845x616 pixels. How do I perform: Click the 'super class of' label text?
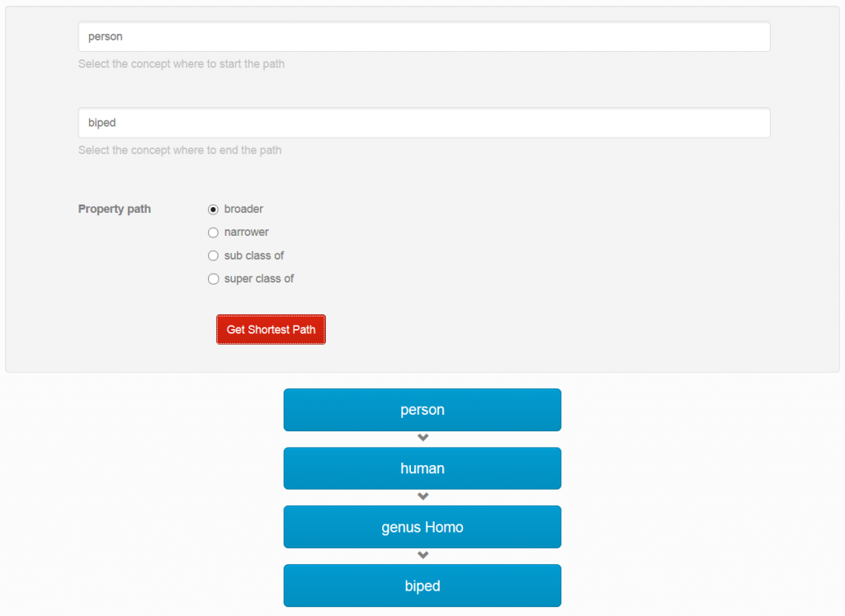coord(259,279)
